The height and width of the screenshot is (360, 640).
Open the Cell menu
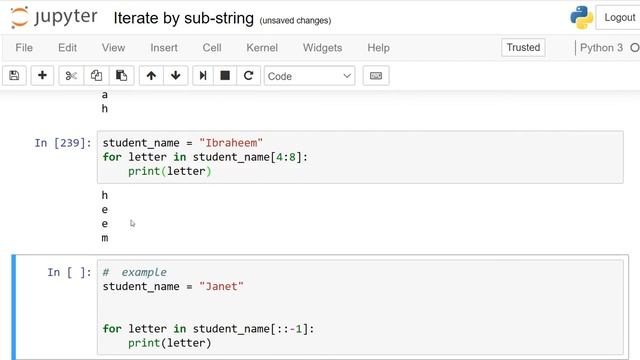212,48
